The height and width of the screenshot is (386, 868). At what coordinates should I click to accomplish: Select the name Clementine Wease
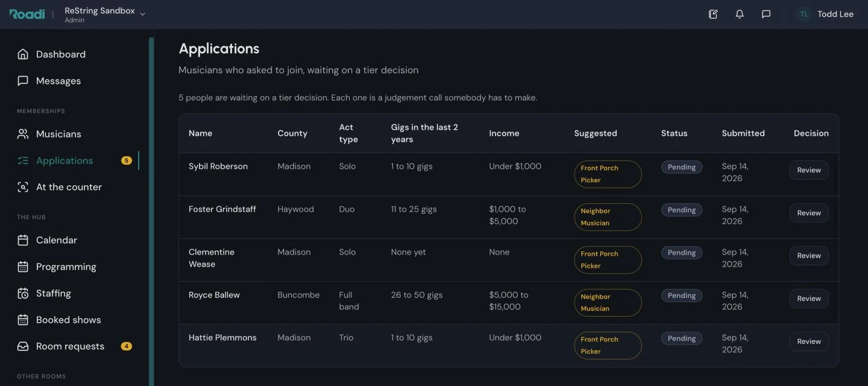click(x=212, y=258)
